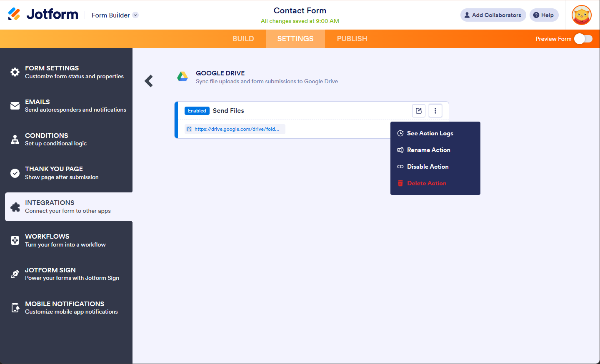Click the red trash icon beside Delete Action
The width and height of the screenshot is (600, 364).
click(400, 183)
